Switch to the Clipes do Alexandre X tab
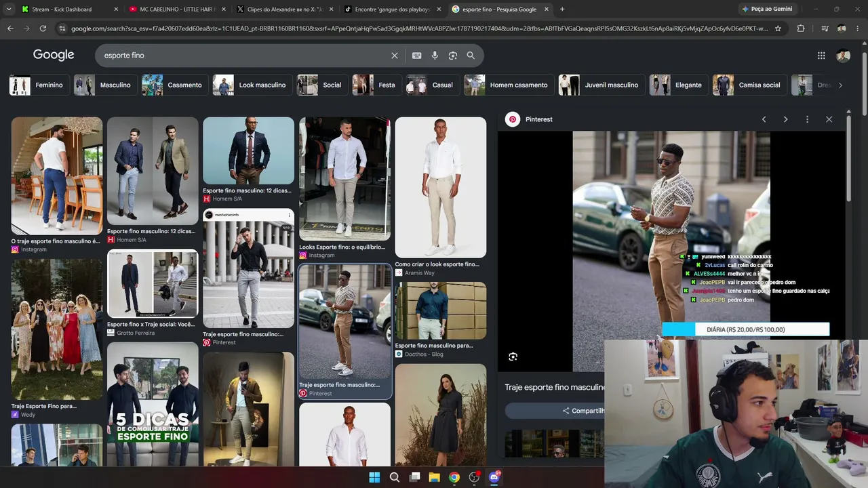This screenshot has width=868, height=488. point(285,9)
